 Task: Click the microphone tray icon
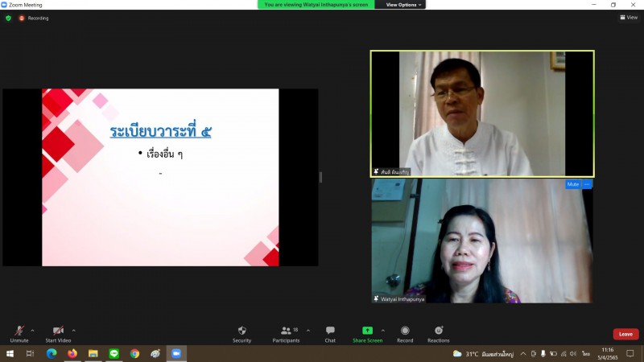click(543, 354)
